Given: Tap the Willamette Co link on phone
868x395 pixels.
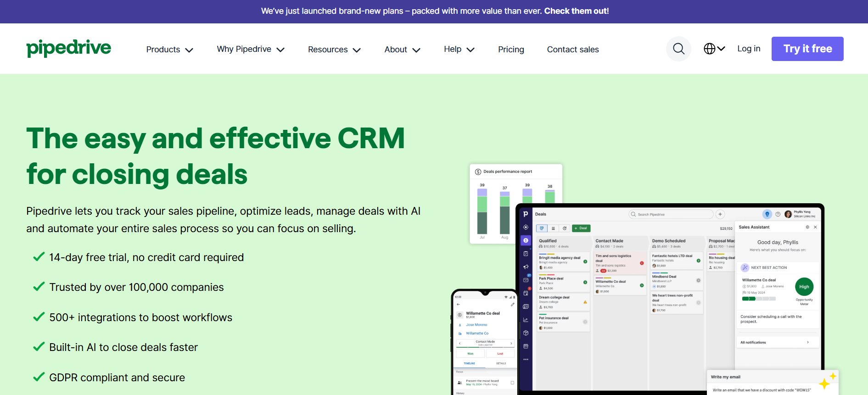Looking at the screenshot, I should 477,334.
